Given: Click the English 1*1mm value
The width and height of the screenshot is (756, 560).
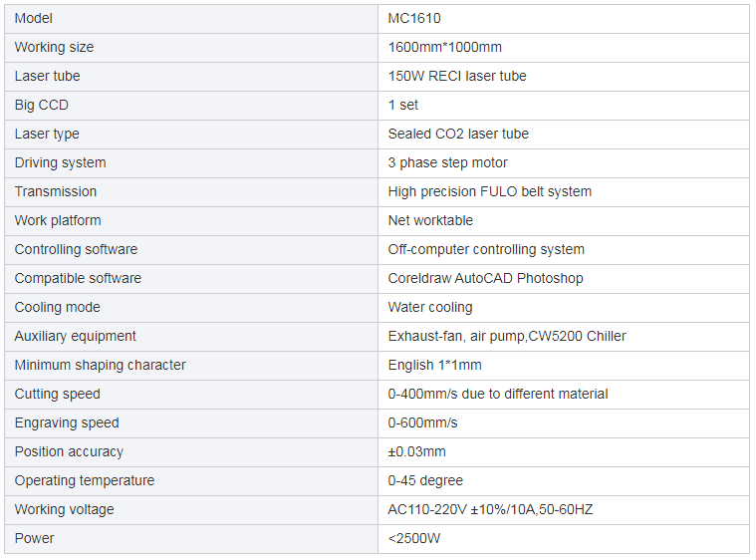Looking at the screenshot, I should 434,365.
